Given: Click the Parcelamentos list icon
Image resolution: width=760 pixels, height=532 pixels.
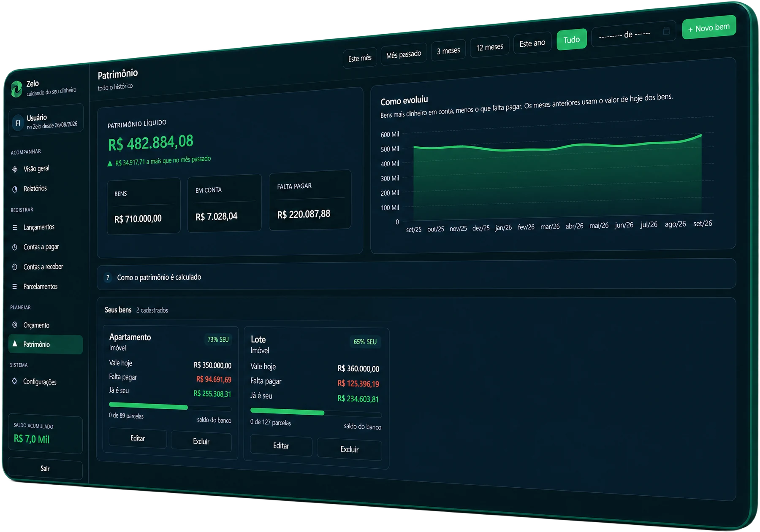Looking at the screenshot, I should [x=15, y=287].
